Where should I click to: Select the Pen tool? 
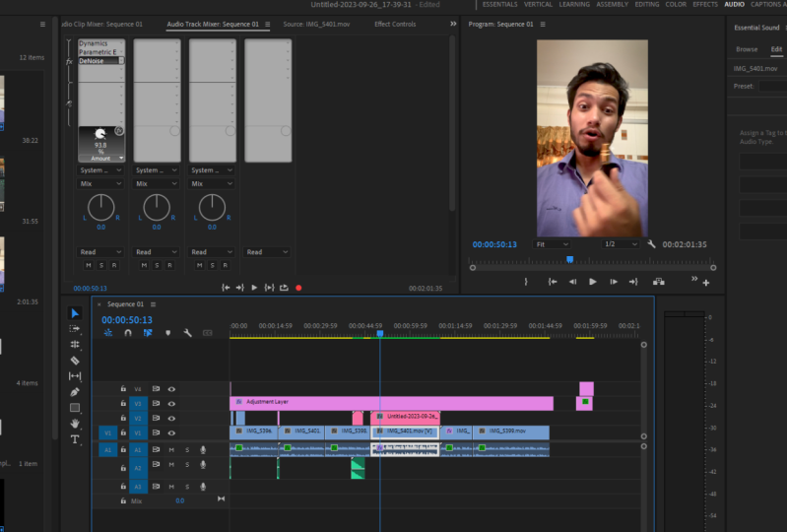tap(75, 391)
